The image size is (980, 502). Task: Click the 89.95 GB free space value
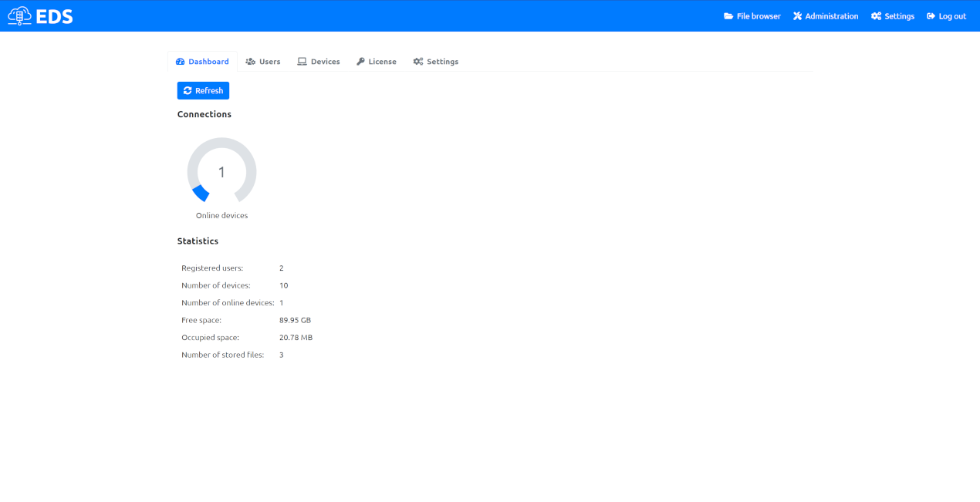coord(296,320)
